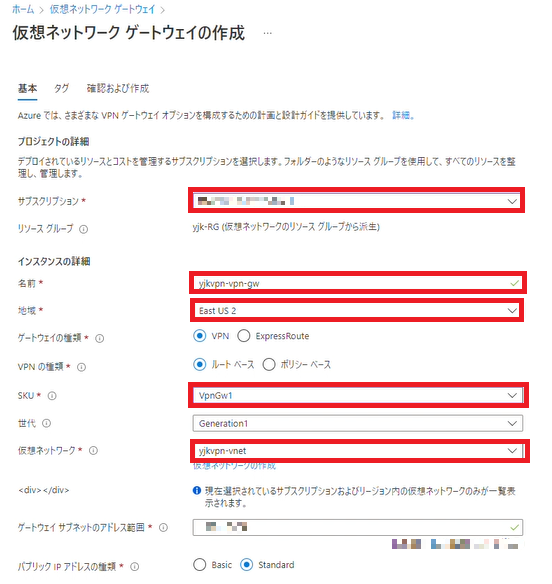
Task: Click info icon beside ゲートウェイの種類
Action: pos(99,339)
